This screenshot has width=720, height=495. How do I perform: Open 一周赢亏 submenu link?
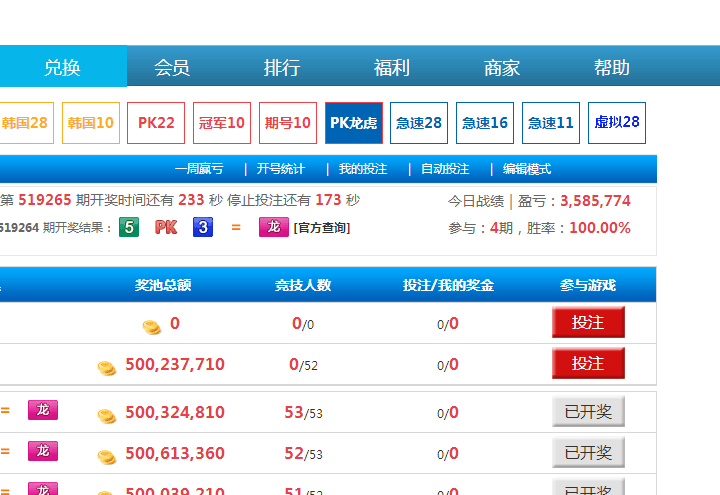[x=199, y=169]
